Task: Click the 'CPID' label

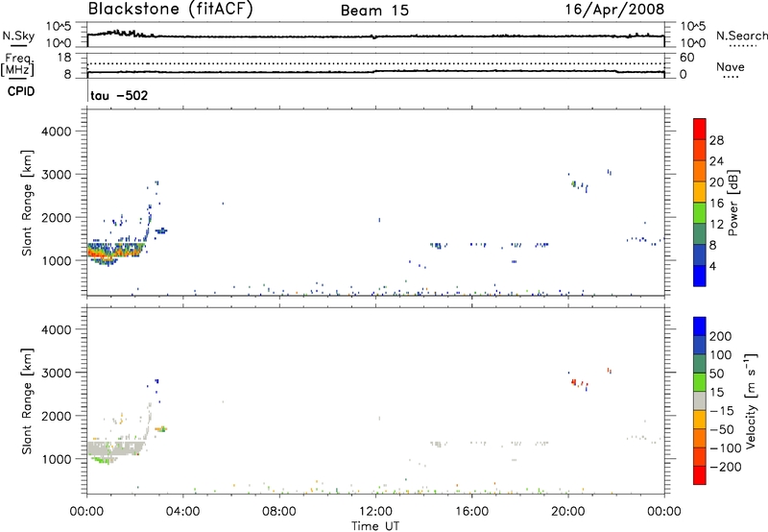Action: click(x=21, y=91)
